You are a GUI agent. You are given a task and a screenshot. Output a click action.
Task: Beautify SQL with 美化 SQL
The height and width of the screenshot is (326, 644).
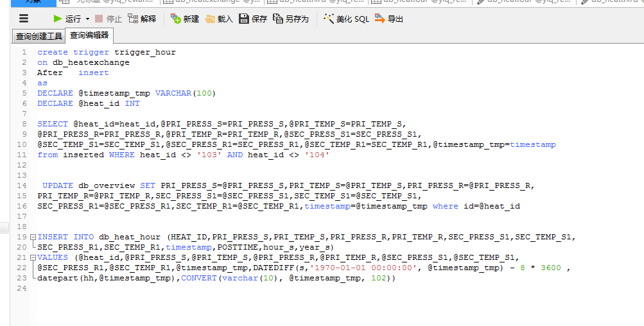[347, 19]
